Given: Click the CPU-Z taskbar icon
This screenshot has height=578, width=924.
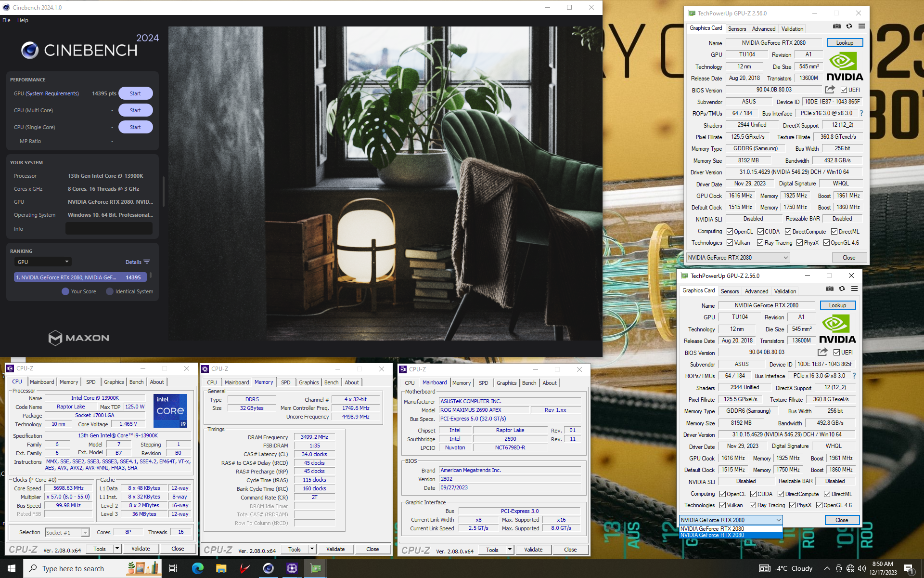Looking at the screenshot, I should 292,568.
